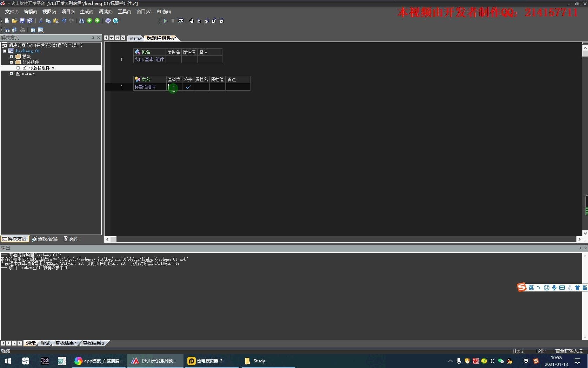This screenshot has height=368, width=588.
Task: Open the editor tab list dropdown arrow
Action: [x=112, y=38]
